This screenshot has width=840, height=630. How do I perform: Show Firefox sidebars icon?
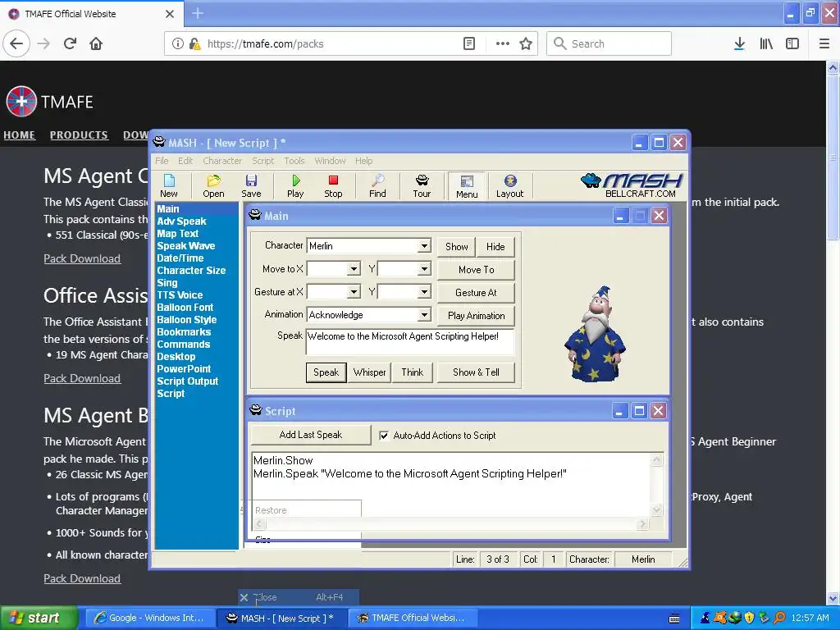pyautogui.click(x=792, y=43)
